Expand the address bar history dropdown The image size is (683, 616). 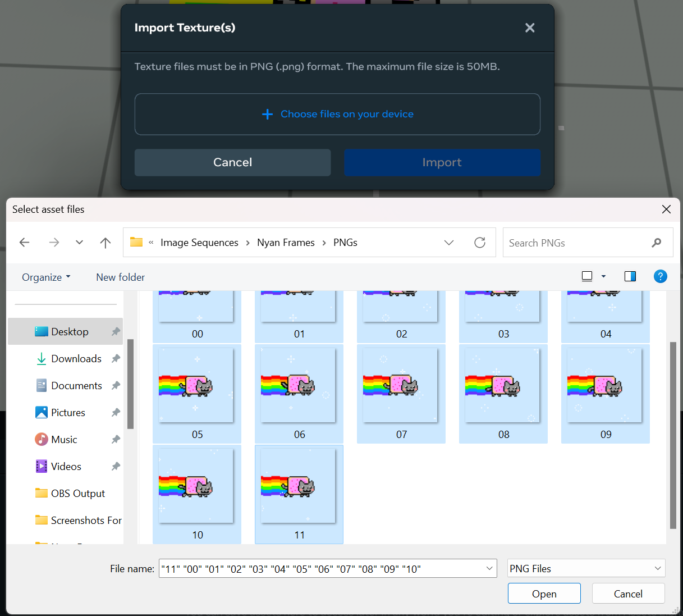pyautogui.click(x=449, y=243)
